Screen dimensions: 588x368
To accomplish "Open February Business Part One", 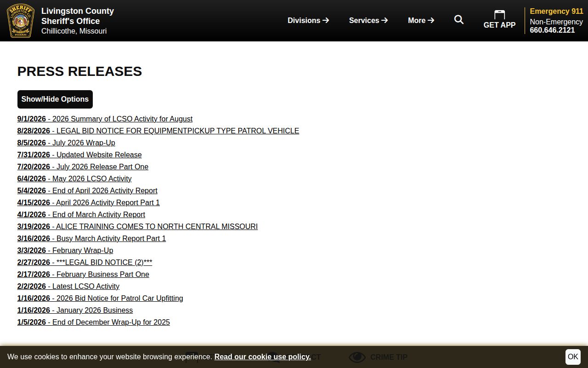I will [83, 274].
